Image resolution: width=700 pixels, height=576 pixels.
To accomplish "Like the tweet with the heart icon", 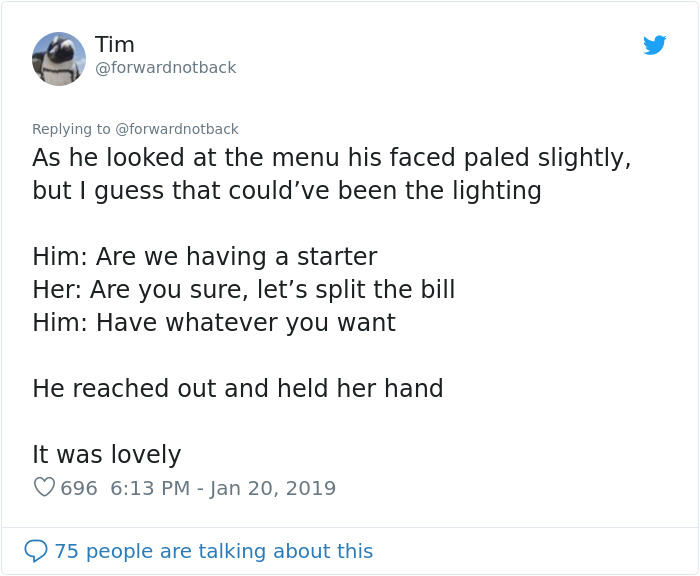I will 44,488.
